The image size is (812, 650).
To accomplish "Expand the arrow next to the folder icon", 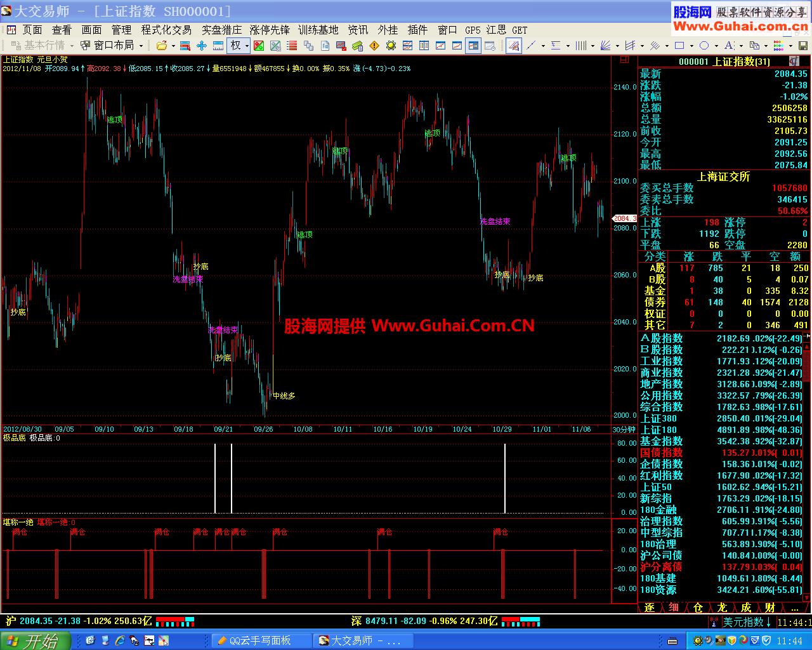I will coord(173,46).
